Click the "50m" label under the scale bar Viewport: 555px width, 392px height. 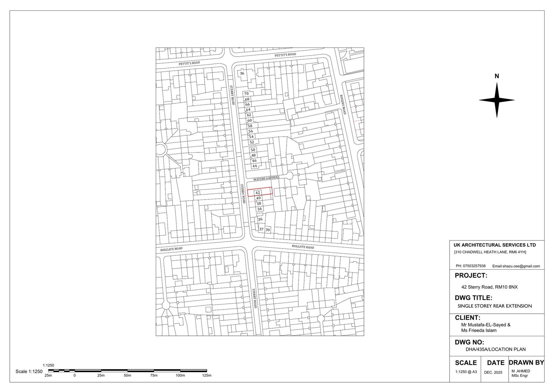[x=127, y=375]
